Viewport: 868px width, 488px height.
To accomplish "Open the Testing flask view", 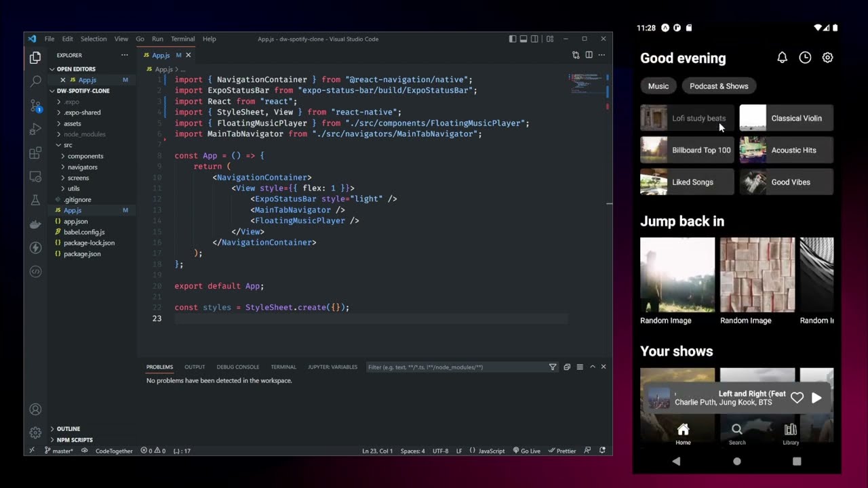I will pos(35,201).
